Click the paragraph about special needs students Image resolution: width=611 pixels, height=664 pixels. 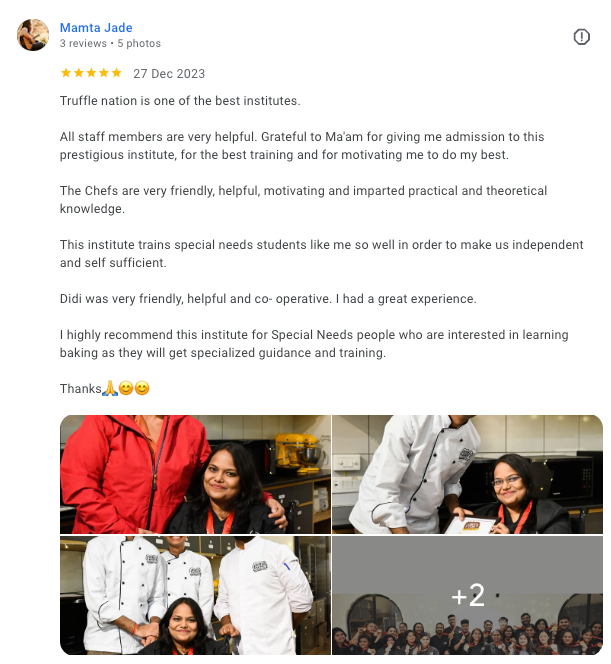click(322, 254)
